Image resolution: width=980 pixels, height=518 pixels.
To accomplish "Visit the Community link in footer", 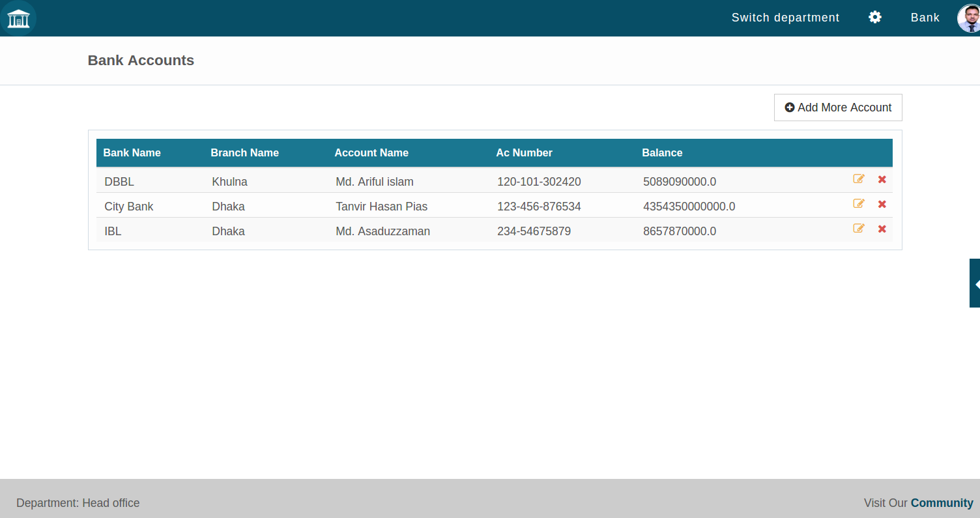I will 942,503.
